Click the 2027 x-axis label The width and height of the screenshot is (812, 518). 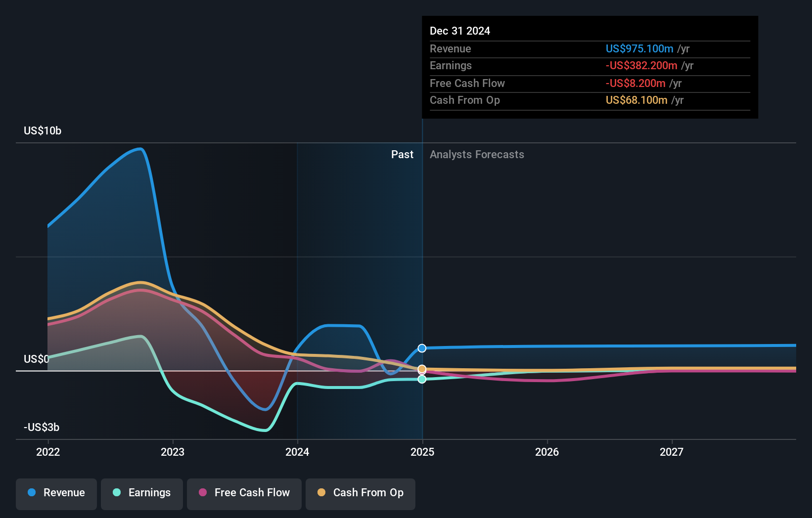672,452
